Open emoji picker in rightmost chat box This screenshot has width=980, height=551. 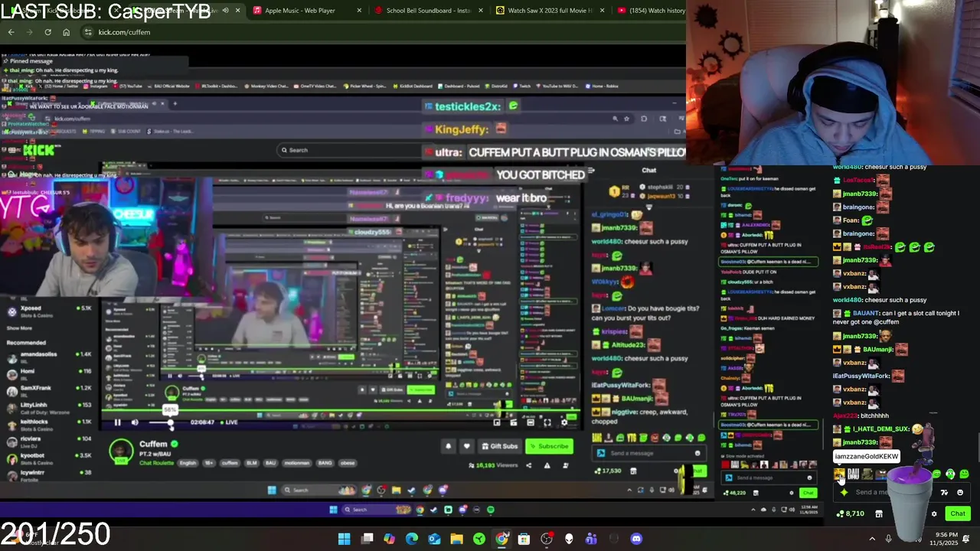960,493
